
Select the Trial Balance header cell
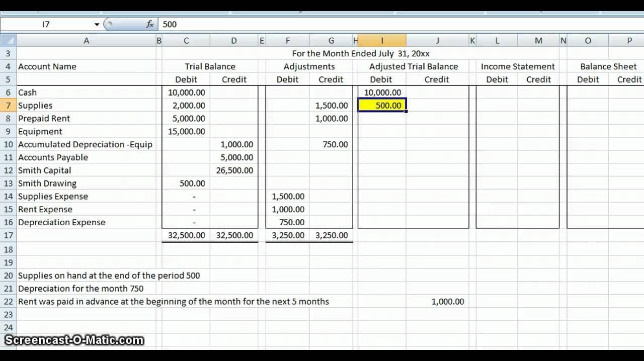click(x=210, y=66)
